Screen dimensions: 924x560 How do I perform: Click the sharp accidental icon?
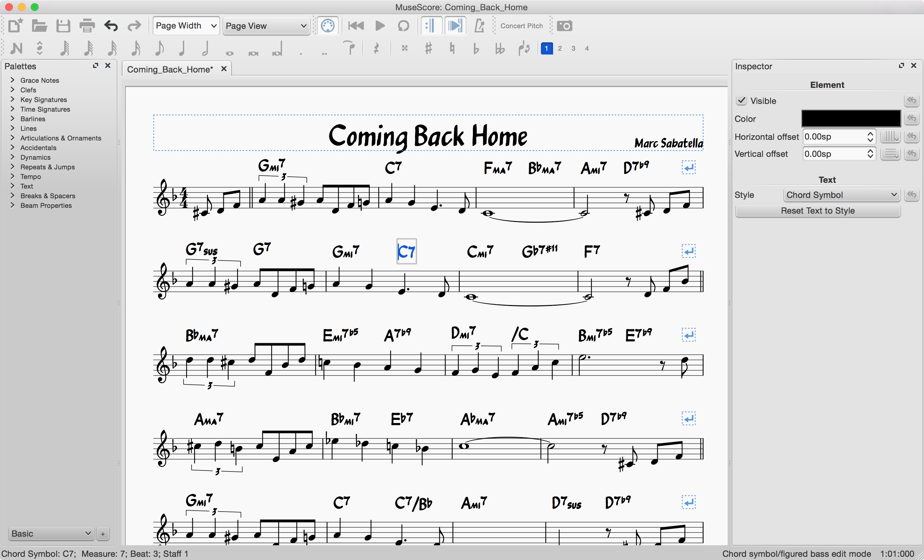point(428,48)
